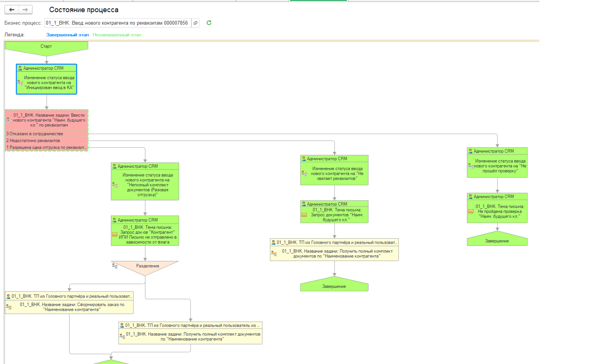The image size is (615, 364).
Task: Select the "Не прошёл проверку" status block
Action: [x=497, y=162]
